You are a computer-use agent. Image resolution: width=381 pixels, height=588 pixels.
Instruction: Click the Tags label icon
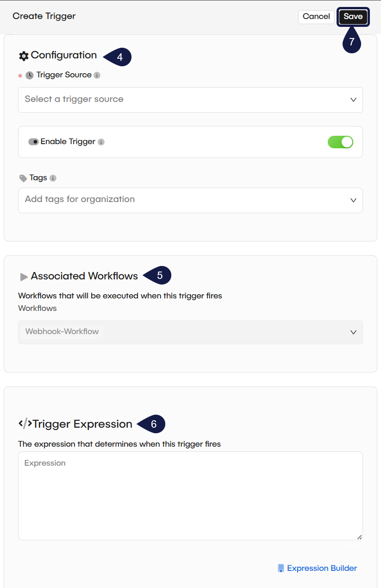[23, 178]
